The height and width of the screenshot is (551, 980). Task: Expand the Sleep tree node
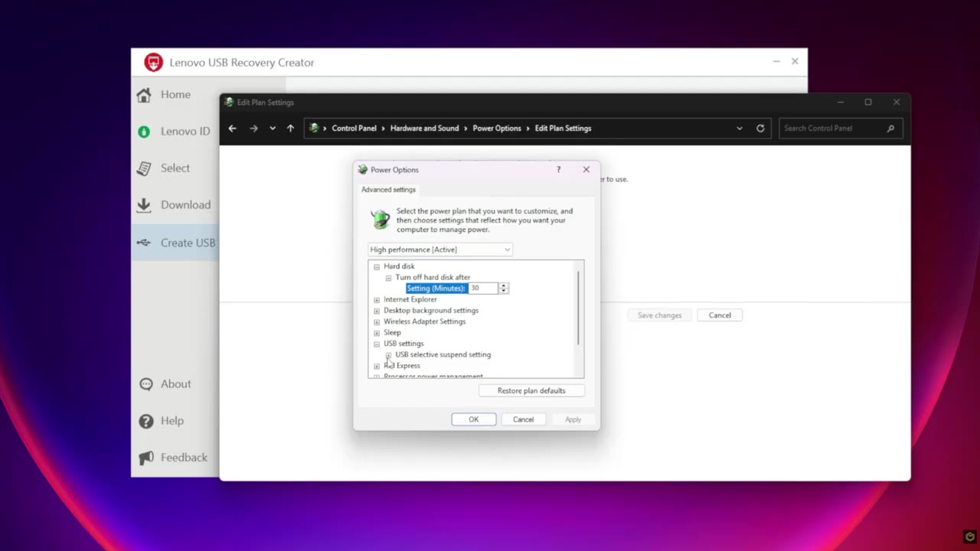(377, 333)
